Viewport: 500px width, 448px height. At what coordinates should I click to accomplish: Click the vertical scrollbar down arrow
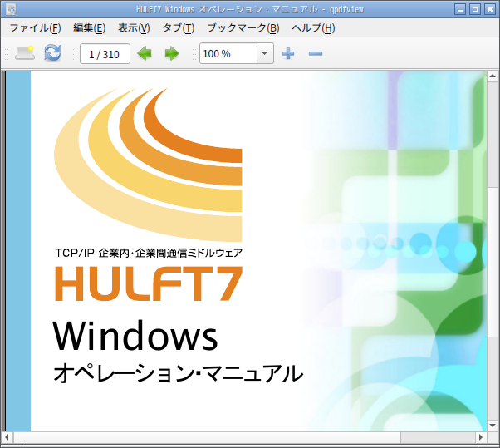(493, 425)
